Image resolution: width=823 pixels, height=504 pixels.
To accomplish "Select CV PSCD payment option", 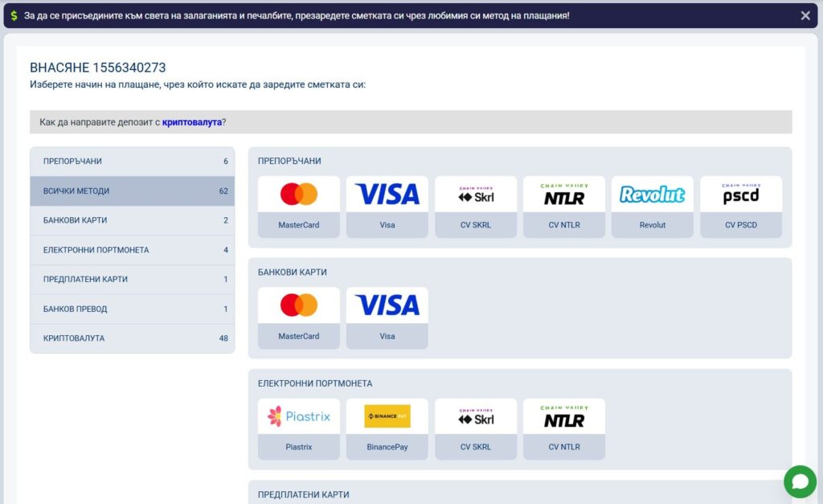I will (741, 207).
